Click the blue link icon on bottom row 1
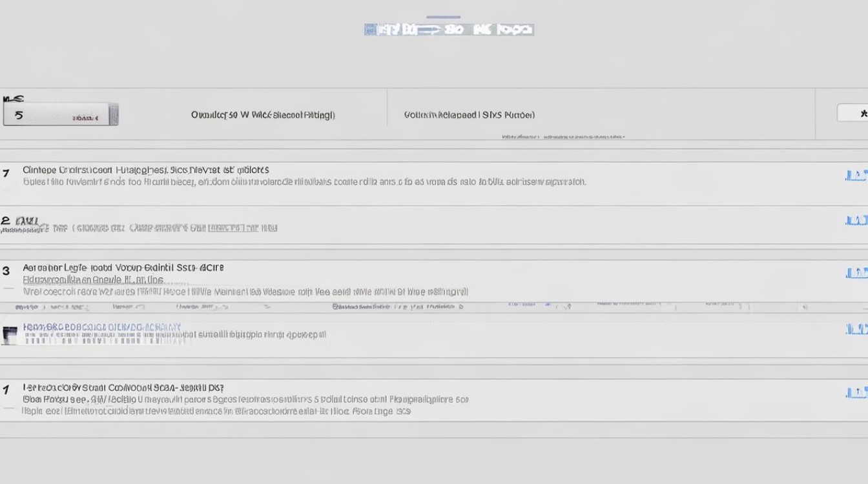 (856, 392)
